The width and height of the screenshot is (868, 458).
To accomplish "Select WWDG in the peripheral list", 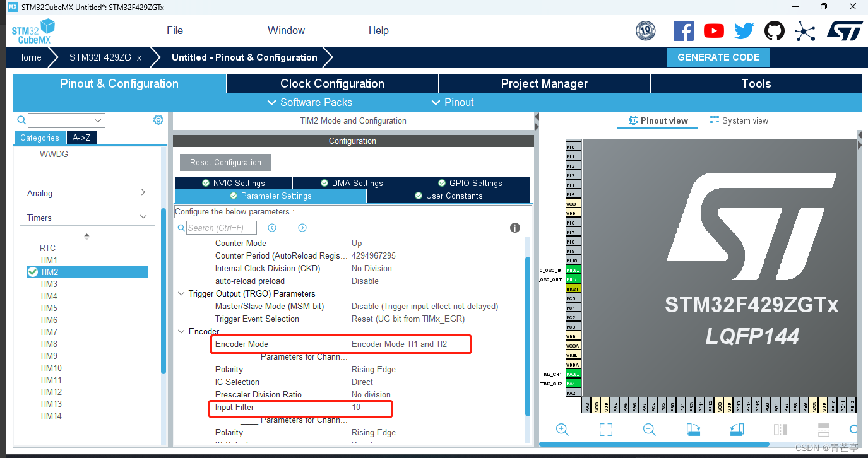I will pyautogui.click(x=54, y=154).
